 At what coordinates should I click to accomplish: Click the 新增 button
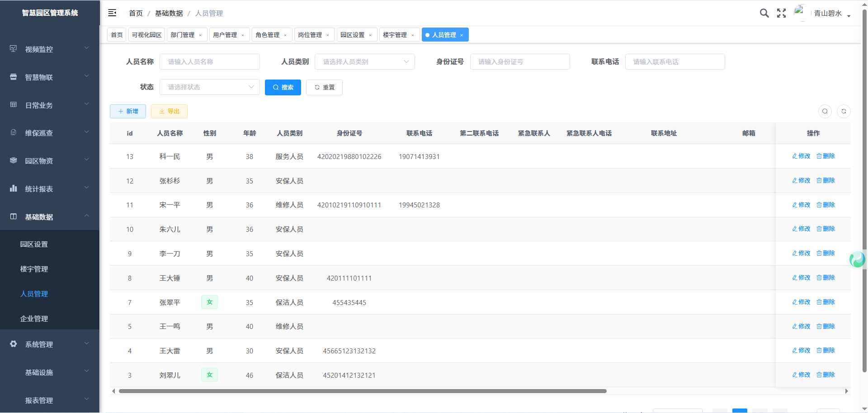coord(128,111)
